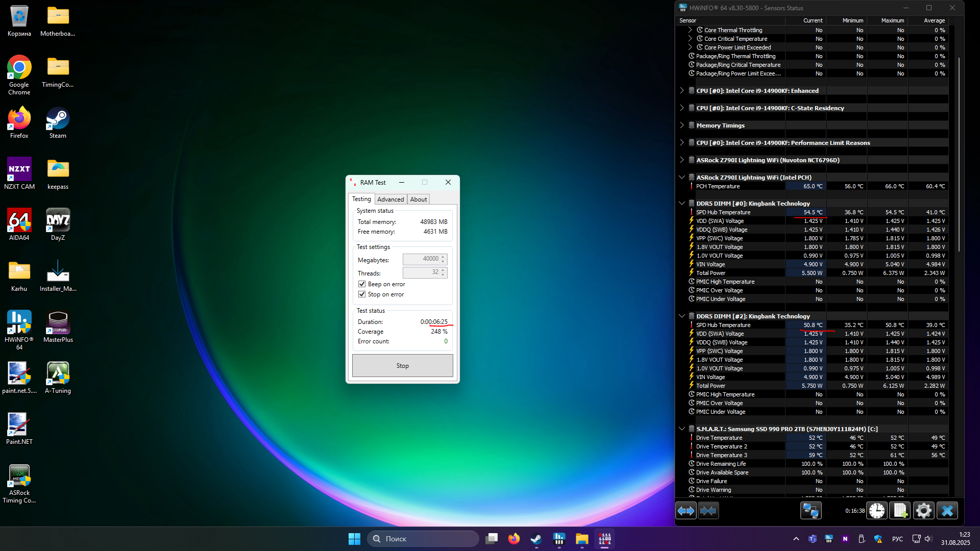980x551 pixels.
Task: Expand Memory Timings group
Action: (x=682, y=126)
